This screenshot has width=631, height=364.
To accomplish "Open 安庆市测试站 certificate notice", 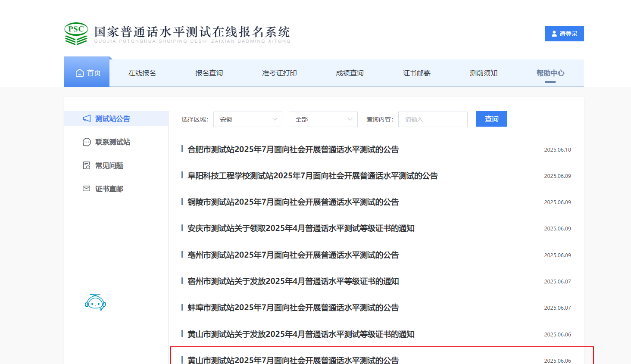I will pyautogui.click(x=301, y=228).
